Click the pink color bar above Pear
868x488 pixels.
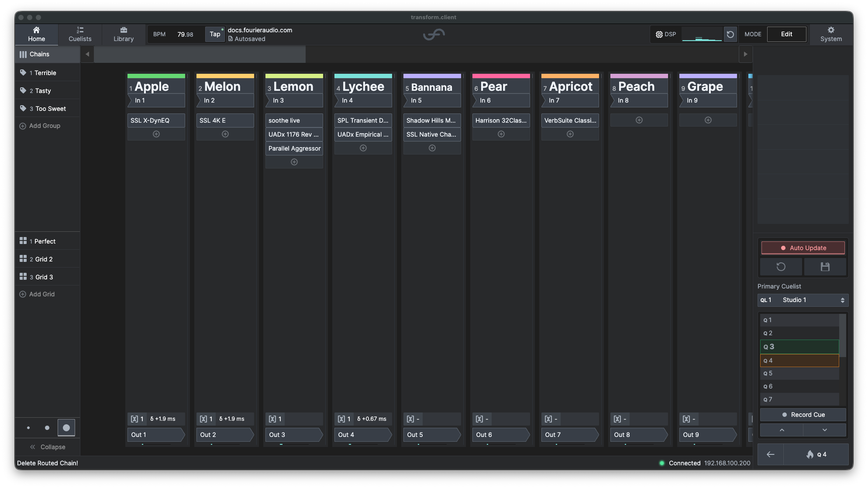click(x=501, y=76)
